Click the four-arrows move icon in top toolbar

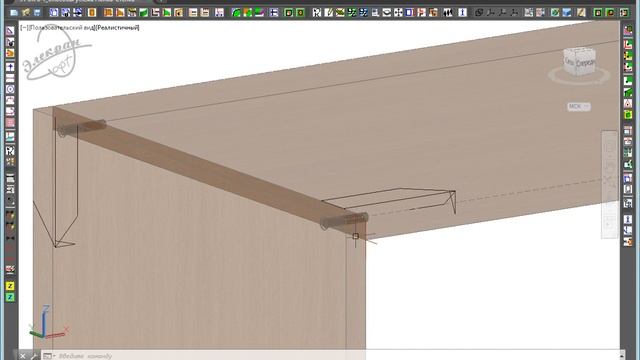tap(398, 13)
